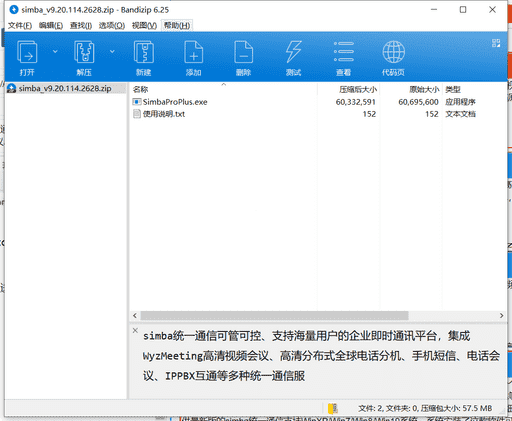512x421 pixels.
Task: Click the Bandizip logo in title bar
Action: [14, 10]
